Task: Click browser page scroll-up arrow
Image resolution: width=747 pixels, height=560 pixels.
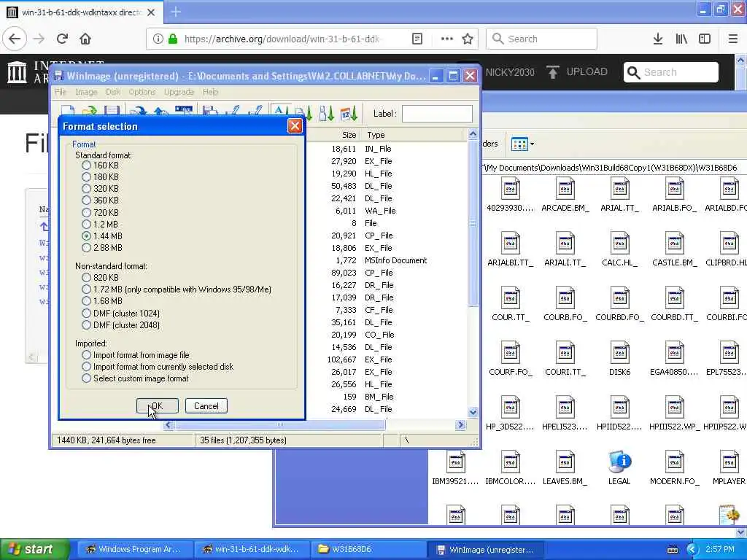Action: pyautogui.click(x=741, y=60)
